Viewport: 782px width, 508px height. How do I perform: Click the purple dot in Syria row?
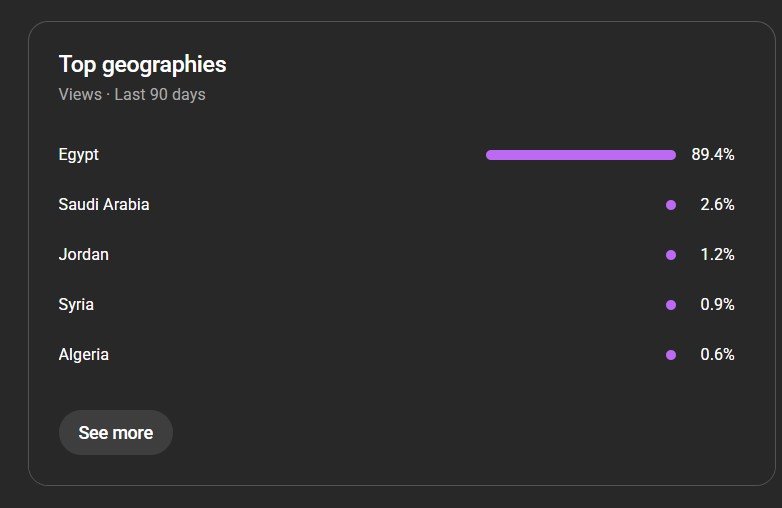click(x=671, y=305)
